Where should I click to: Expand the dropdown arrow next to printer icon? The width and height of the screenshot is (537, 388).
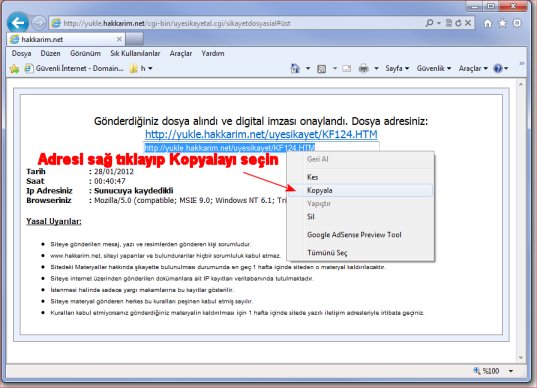pos(376,68)
